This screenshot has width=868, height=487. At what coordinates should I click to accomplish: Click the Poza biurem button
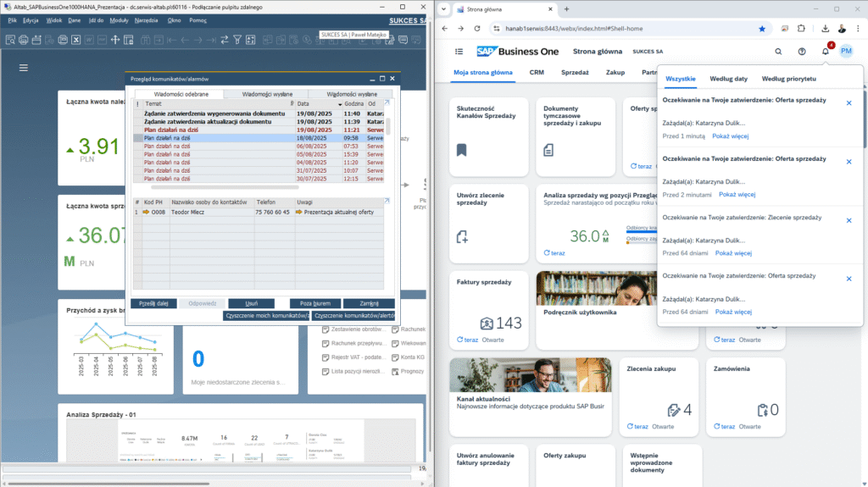315,303
